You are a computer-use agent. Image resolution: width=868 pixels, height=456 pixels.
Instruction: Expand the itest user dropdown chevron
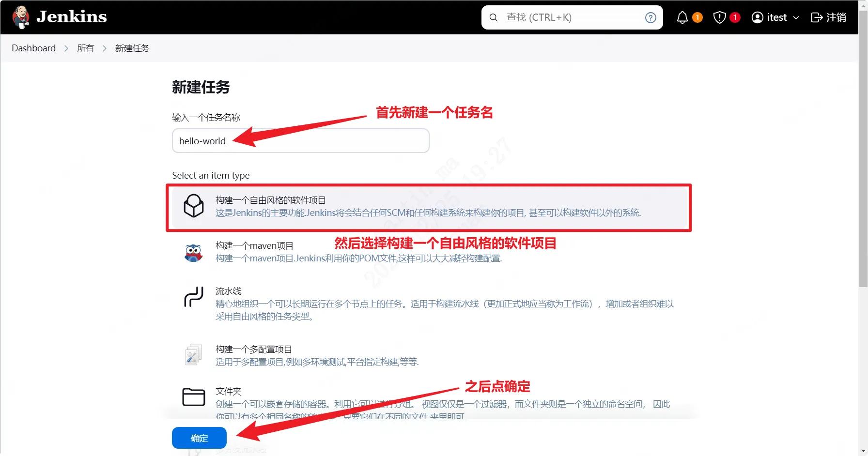(796, 17)
